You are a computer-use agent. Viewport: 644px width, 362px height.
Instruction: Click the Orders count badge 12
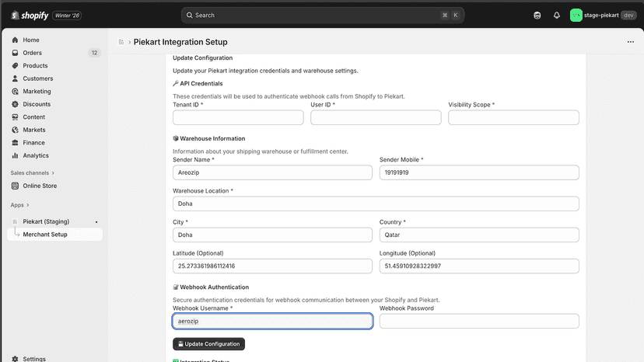(94, 53)
